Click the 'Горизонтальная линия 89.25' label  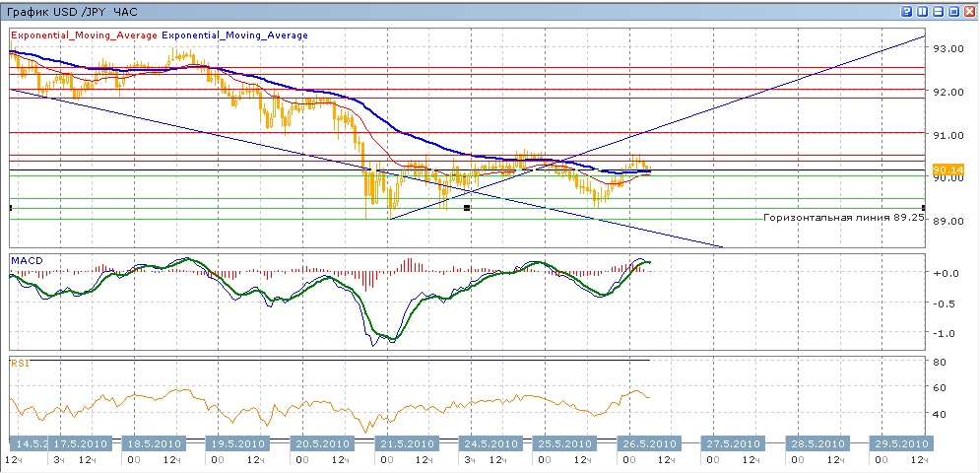(844, 216)
